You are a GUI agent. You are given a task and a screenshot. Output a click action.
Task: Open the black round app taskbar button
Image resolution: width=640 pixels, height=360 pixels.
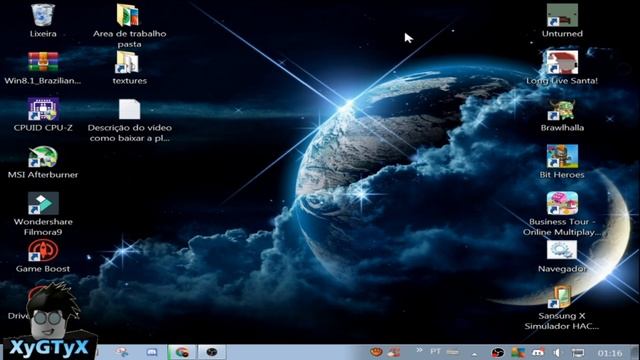click(x=212, y=352)
